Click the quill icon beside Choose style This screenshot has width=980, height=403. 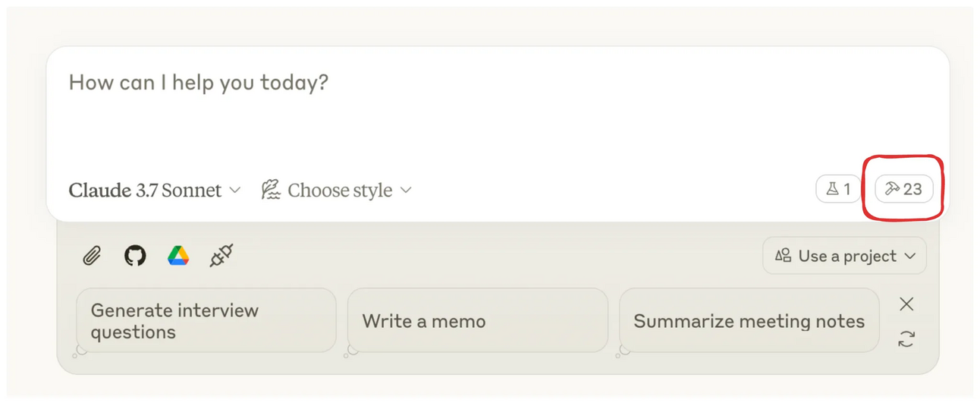pyautogui.click(x=271, y=190)
